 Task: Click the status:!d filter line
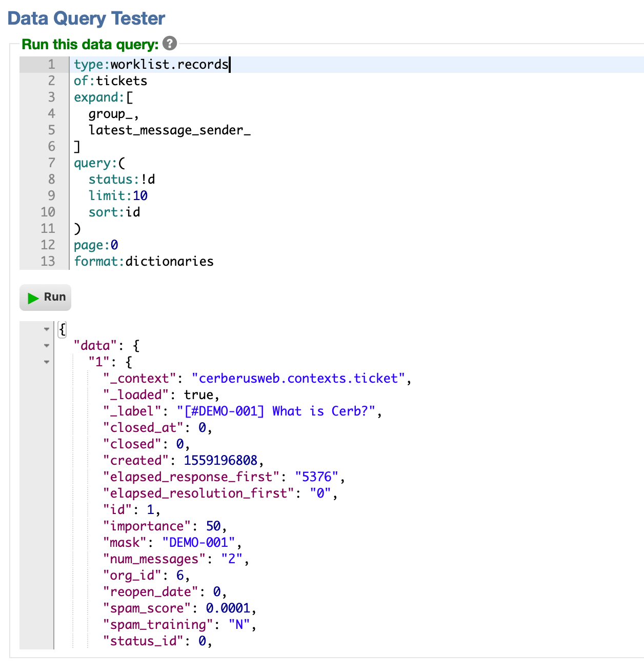[122, 180]
